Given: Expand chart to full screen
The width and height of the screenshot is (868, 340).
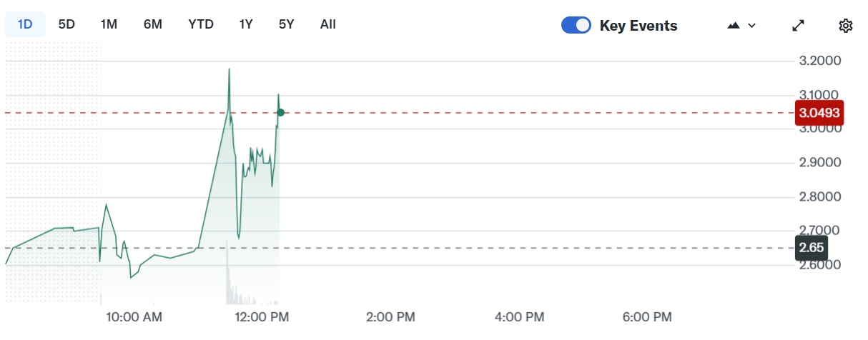Looking at the screenshot, I should (799, 26).
